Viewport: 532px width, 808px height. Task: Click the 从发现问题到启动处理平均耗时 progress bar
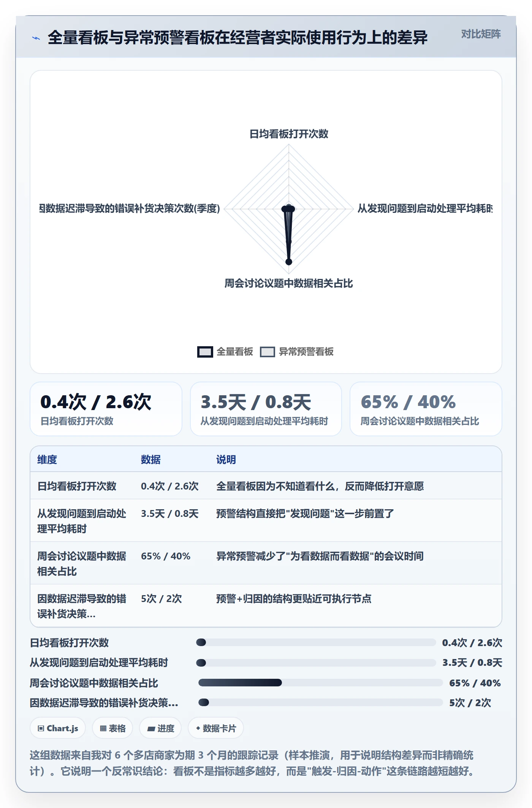tap(316, 662)
